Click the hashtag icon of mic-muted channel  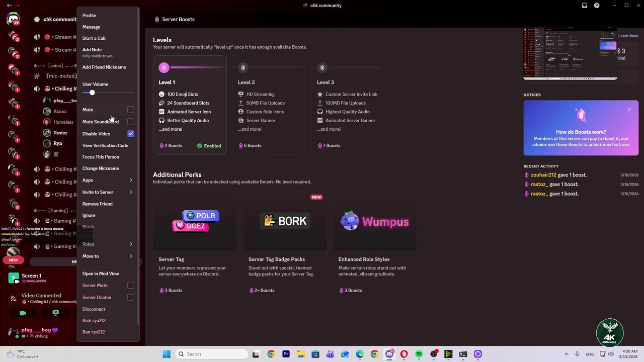pyautogui.click(x=37, y=76)
